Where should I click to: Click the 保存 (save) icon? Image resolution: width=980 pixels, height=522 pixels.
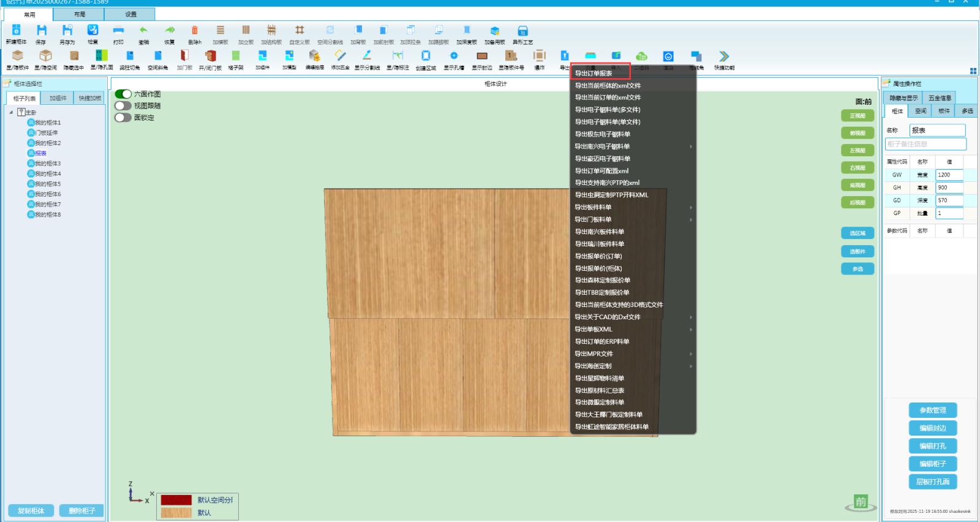(41, 31)
